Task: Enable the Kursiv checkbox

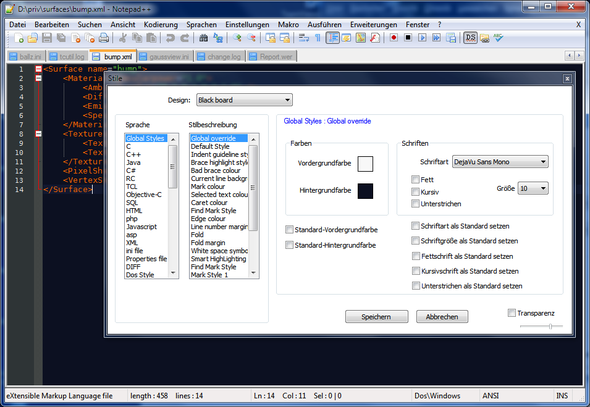Action: point(415,192)
